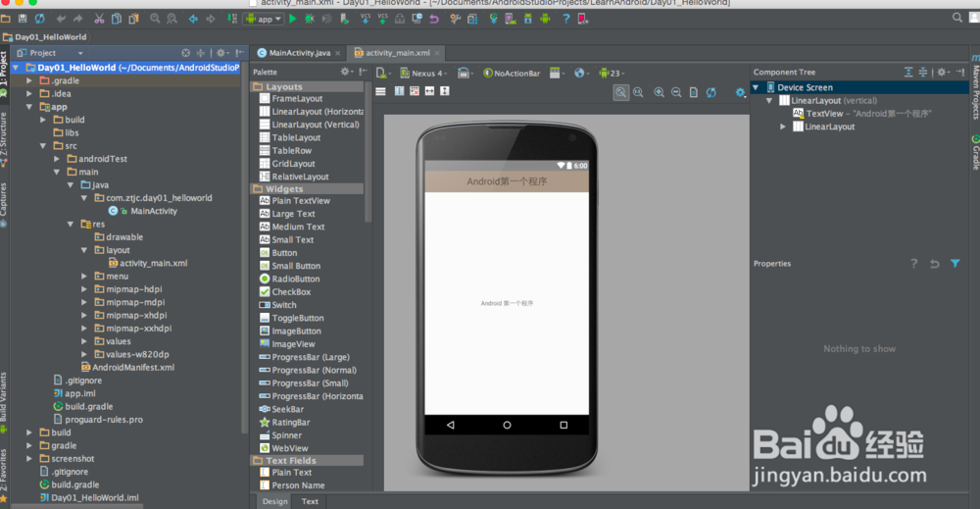The height and width of the screenshot is (509, 980).
Task: Restore default Properties with the arrow icon
Action: [x=934, y=264]
